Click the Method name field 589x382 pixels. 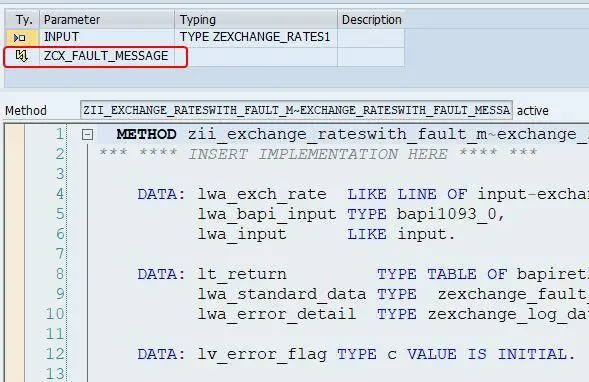pyautogui.click(x=296, y=110)
